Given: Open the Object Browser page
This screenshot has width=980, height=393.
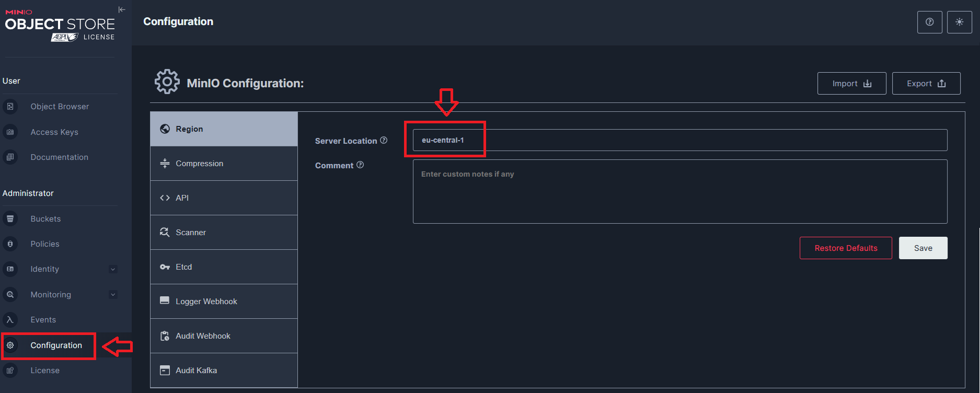Looking at the screenshot, I should click(59, 107).
